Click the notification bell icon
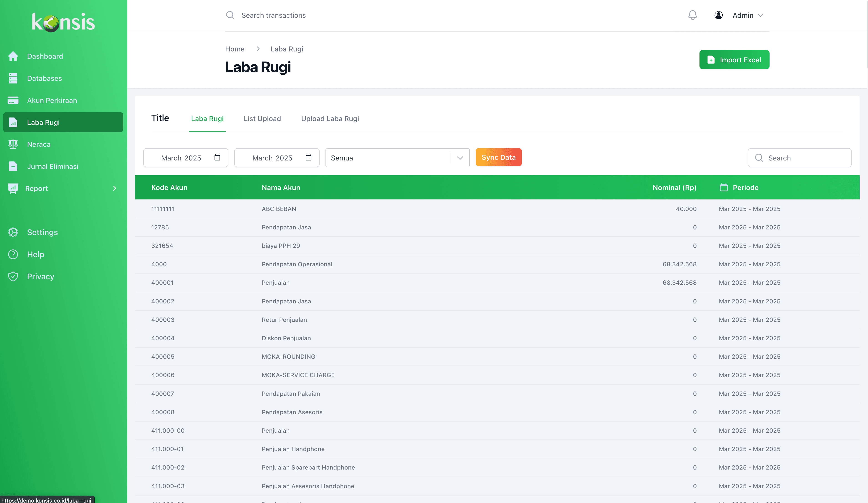 [x=692, y=15]
